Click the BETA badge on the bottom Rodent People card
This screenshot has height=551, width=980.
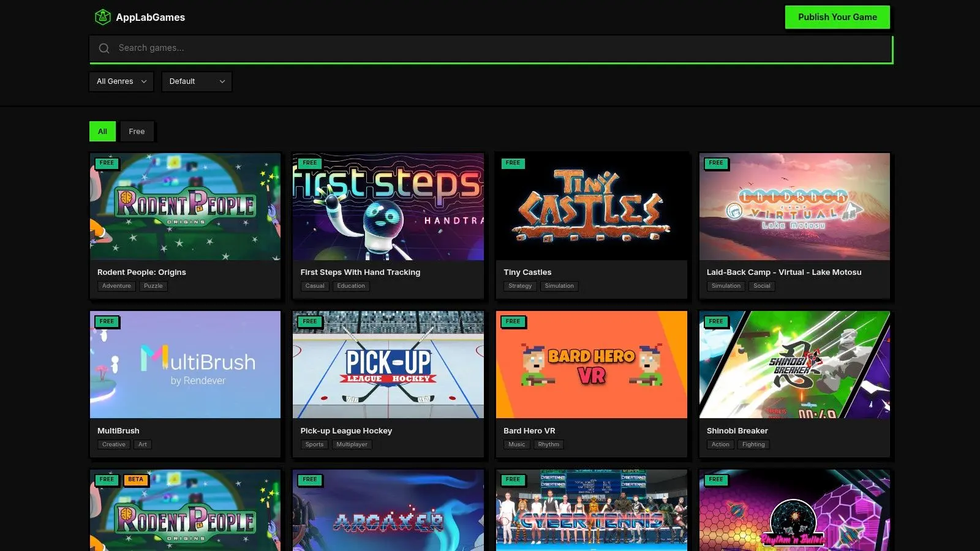[135, 479]
